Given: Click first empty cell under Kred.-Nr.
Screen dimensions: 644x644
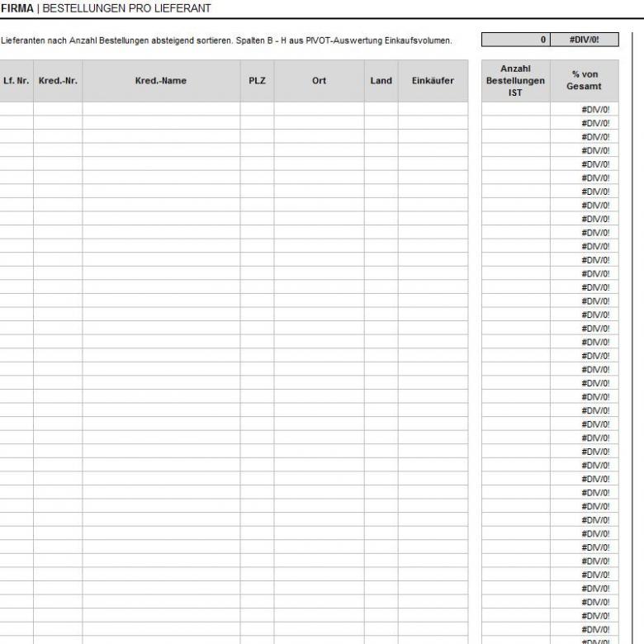Looking at the screenshot, I should [58, 109].
